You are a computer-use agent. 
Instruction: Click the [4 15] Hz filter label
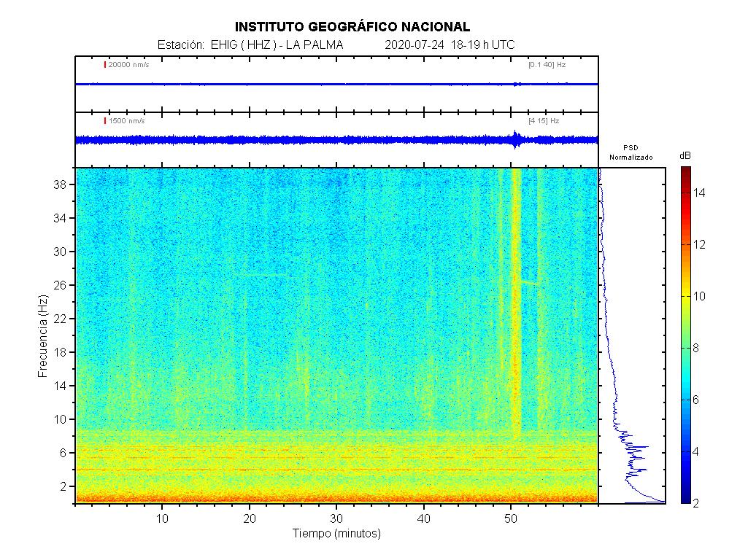544,120
